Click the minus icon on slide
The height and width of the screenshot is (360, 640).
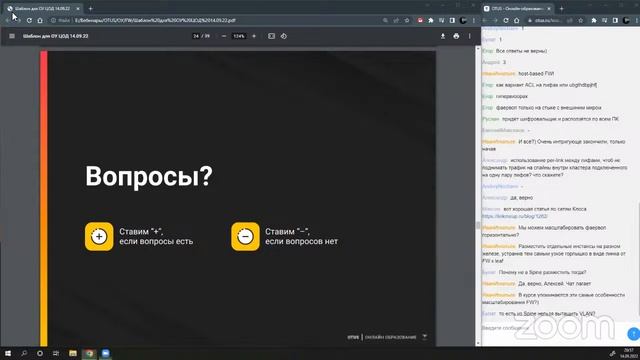[x=245, y=236]
